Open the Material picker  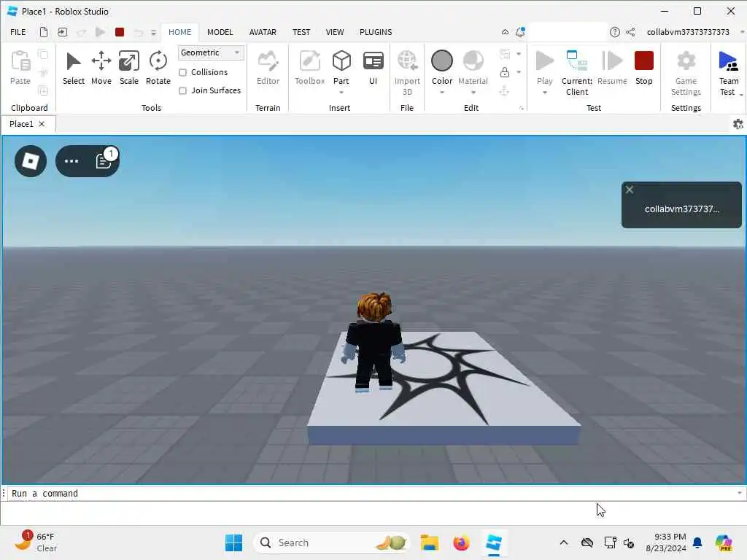473,67
